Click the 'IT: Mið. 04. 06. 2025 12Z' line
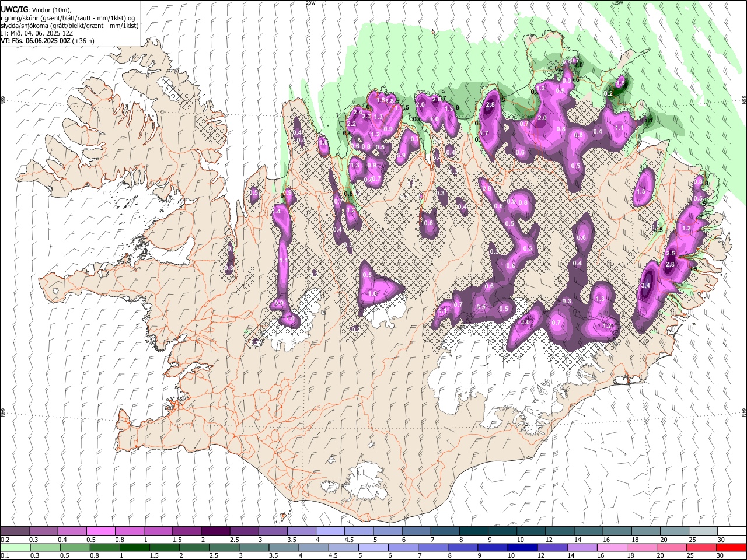The height and width of the screenshot is (560, 747). point(37,33)
